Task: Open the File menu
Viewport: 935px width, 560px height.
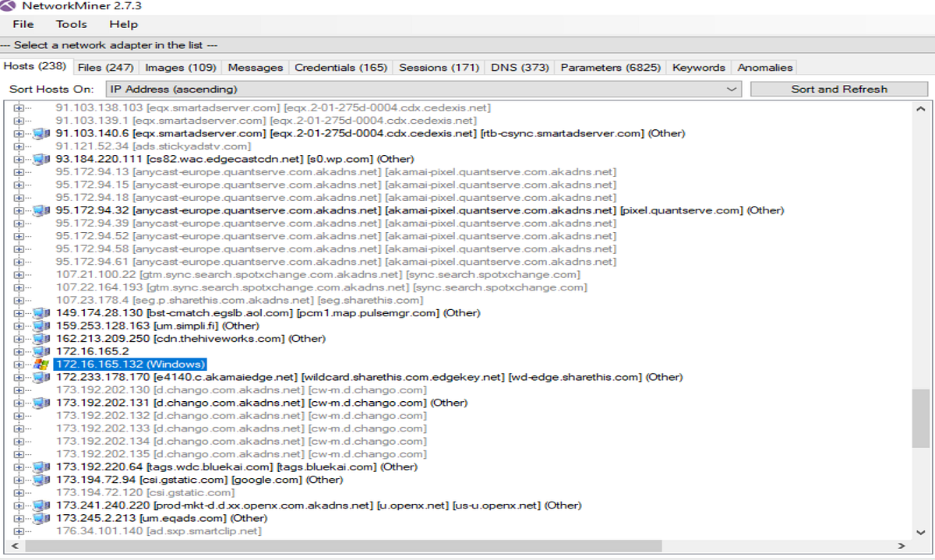Action: (23, 24)
